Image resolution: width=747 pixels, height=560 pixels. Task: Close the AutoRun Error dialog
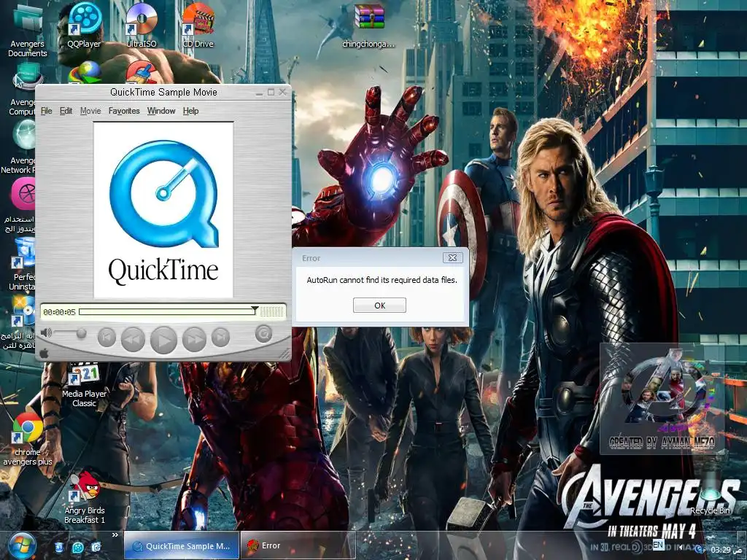pos(452,257)
